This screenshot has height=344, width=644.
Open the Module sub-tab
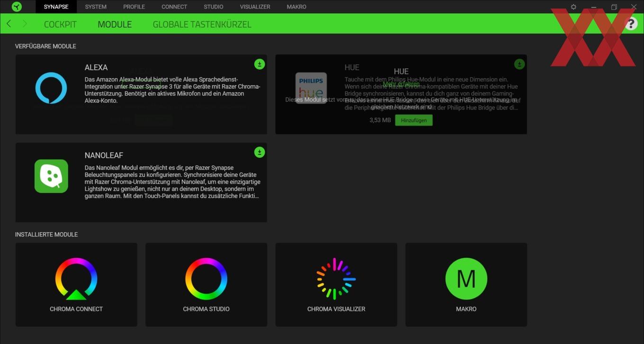click(x=115, y=24)
